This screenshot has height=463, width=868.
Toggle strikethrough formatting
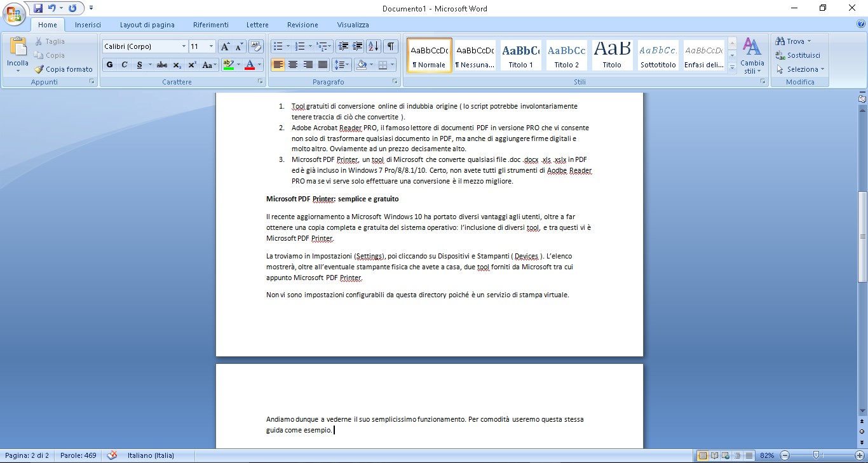tap(162, 65)
